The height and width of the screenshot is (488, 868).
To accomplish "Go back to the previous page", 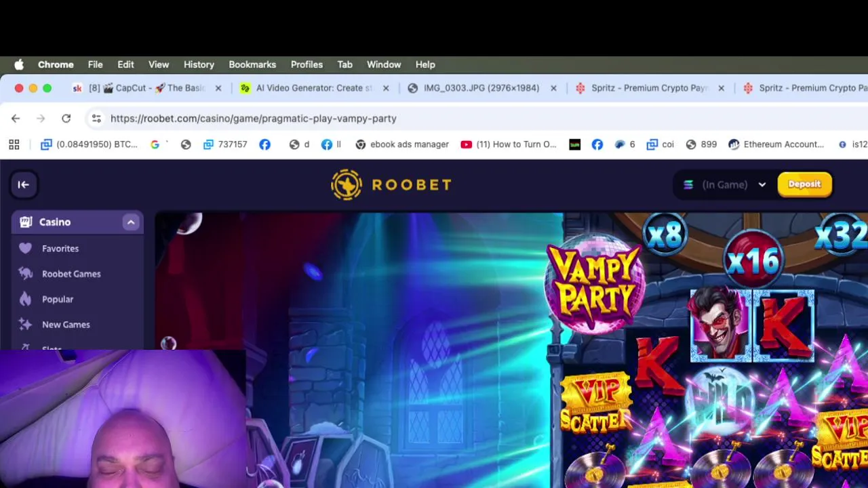I will coord(16,119).
